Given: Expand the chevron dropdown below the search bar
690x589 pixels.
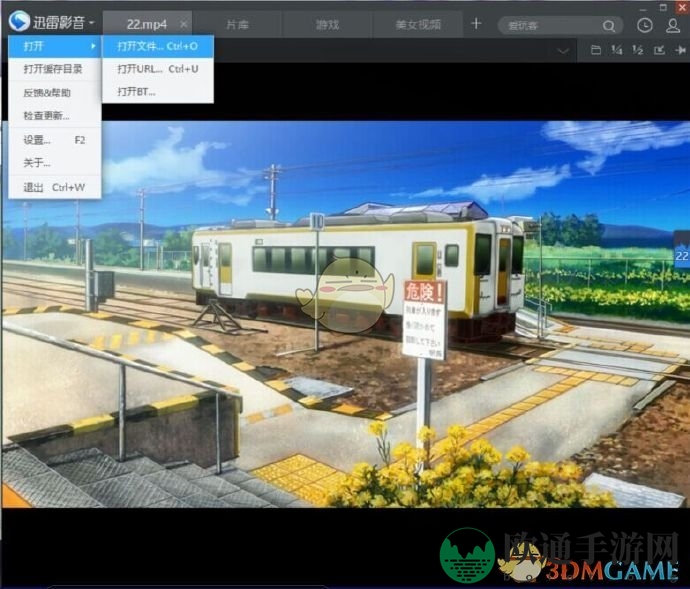Looking at the screenshot, I should pos(562,51).
